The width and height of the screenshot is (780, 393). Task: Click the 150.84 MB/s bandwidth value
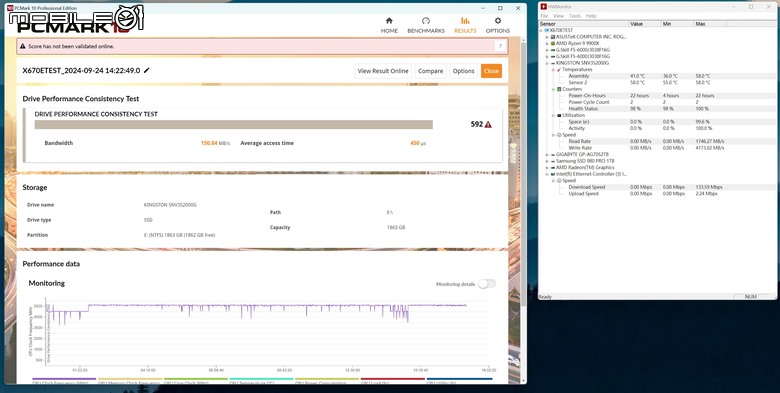click(x=215, y=143)
